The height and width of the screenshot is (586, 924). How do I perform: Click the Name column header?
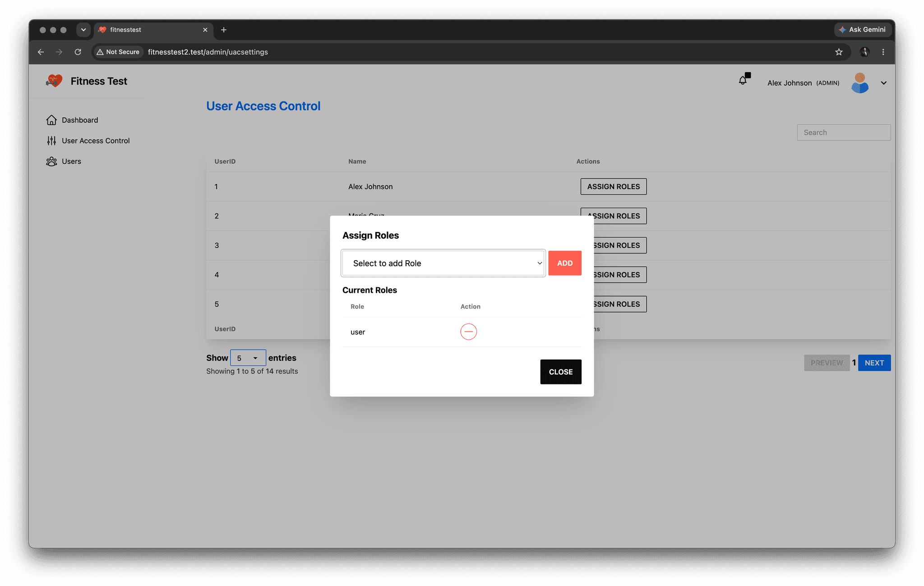pos(357,161)
